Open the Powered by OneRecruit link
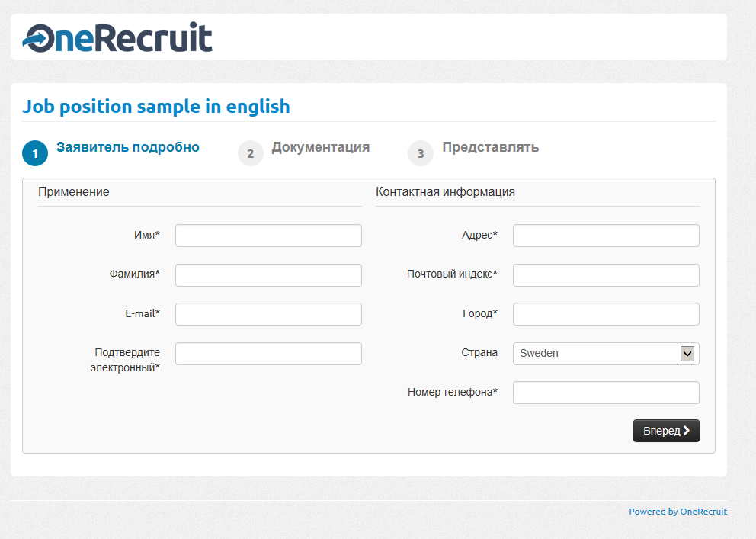Viewport: 756px width, 539px height. [678, 512]
